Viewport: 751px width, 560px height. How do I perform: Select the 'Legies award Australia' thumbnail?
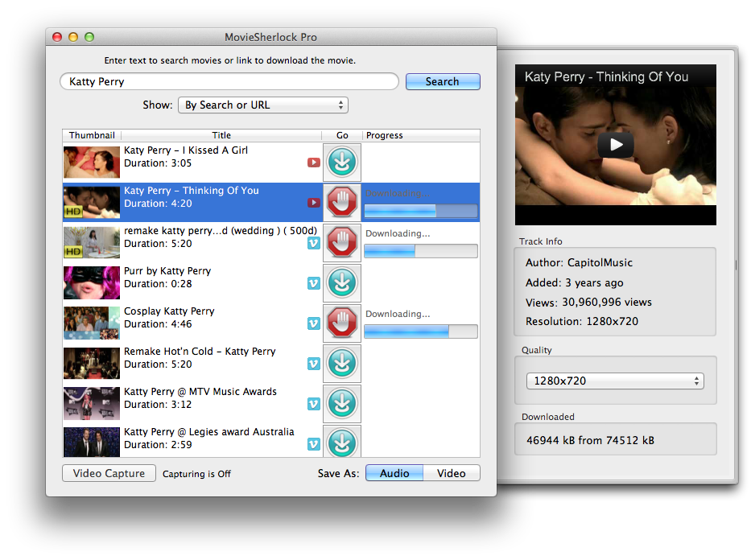pyautogui.click(x=92, y=443)
